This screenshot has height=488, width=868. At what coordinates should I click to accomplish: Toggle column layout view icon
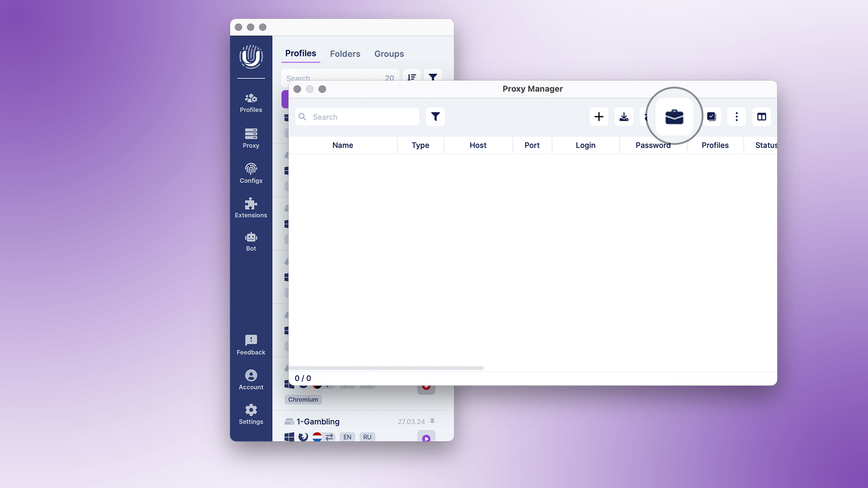click(762, 117)
